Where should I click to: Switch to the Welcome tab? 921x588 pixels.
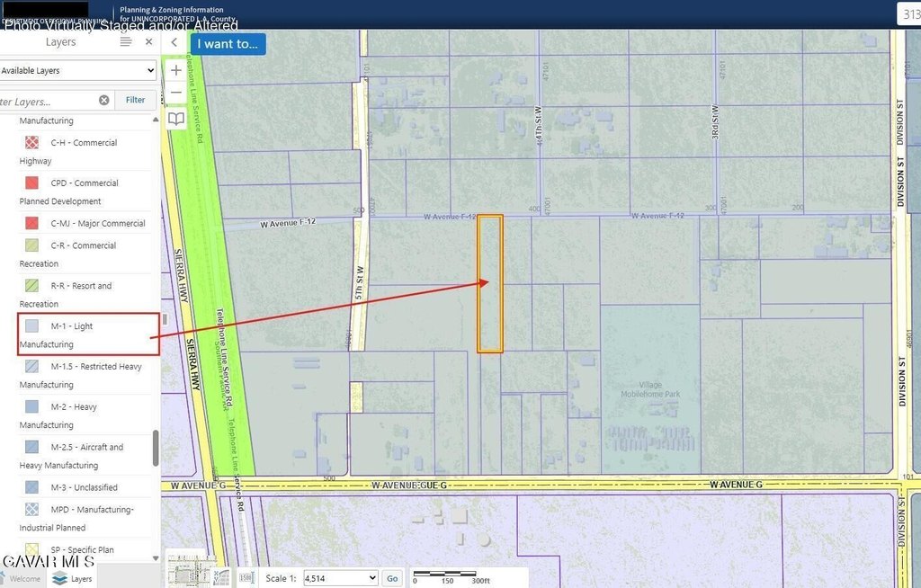24,579
